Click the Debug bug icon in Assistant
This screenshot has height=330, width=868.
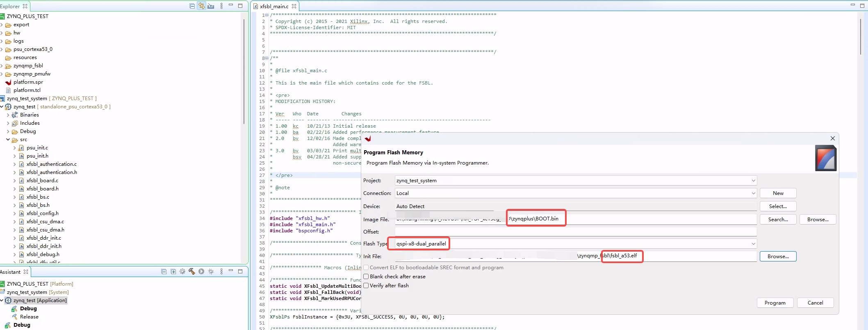[211, 271]
